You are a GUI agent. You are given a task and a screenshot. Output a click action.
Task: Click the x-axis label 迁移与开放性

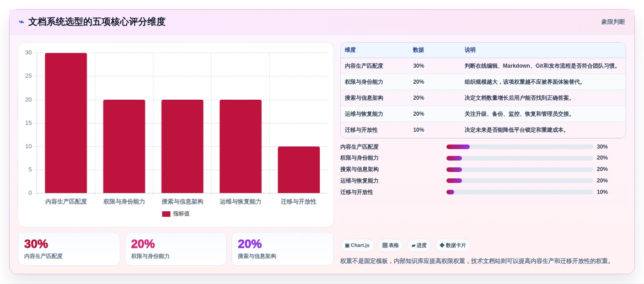coord(299,202)
